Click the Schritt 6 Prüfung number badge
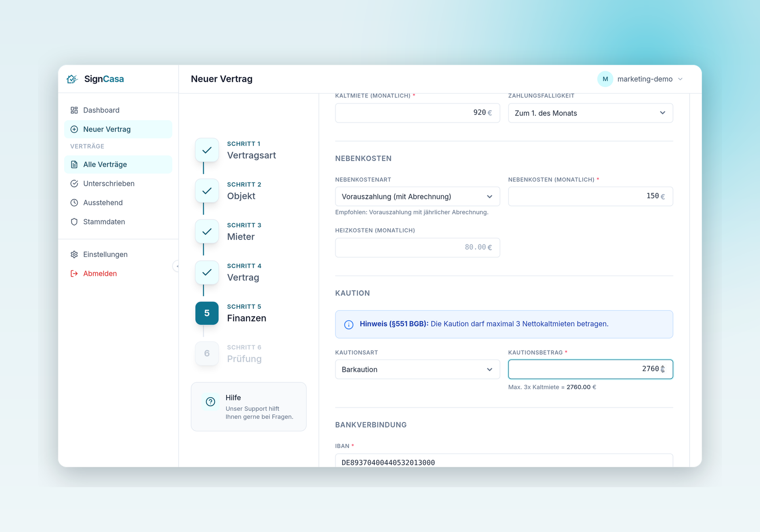 pyautogui.click(x=207, y=353)
